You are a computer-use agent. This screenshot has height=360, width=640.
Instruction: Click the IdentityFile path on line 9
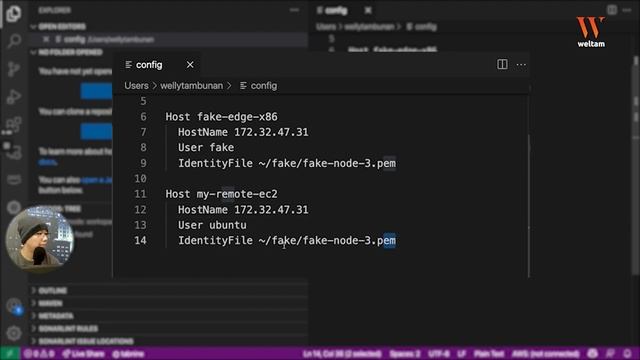click(327, 163)
